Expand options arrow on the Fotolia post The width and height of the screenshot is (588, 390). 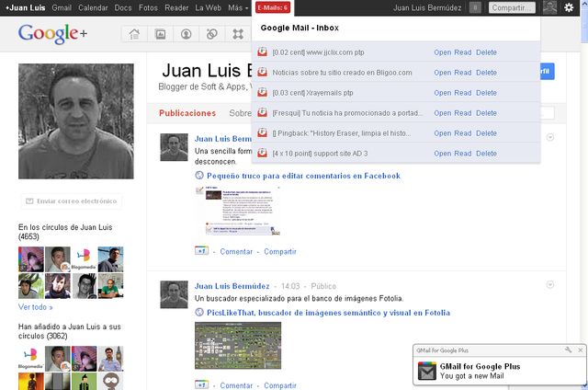pos(550,284)
